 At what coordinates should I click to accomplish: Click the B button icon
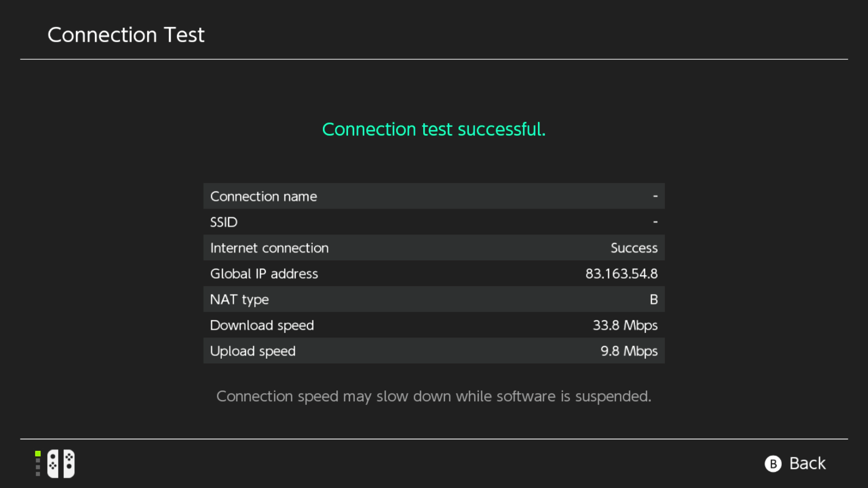[773, 464]
